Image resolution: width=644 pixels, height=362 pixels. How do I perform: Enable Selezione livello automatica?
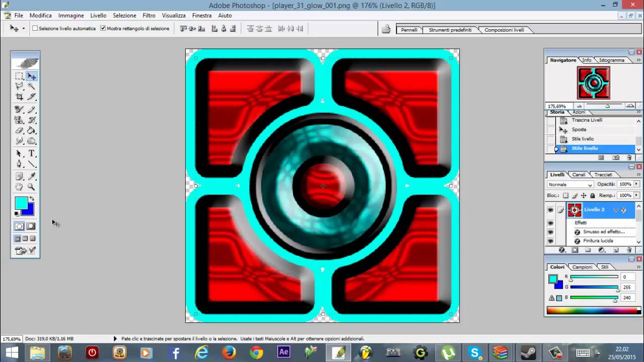pos(35,28)
